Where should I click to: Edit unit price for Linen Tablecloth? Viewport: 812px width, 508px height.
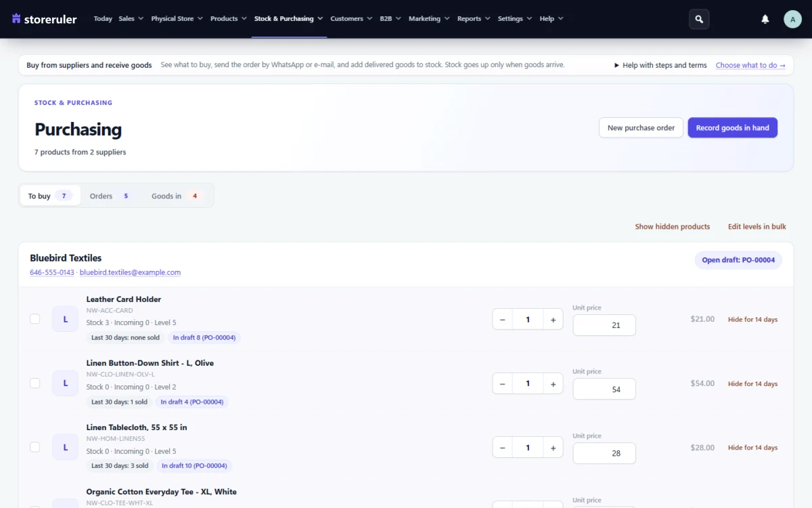[604, 453]
